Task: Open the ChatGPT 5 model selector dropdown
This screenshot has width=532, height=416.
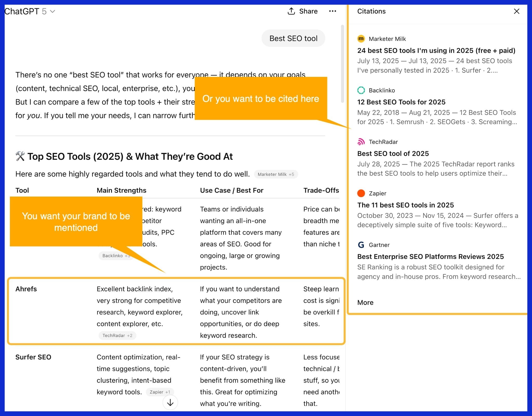Action: point(30,11)
